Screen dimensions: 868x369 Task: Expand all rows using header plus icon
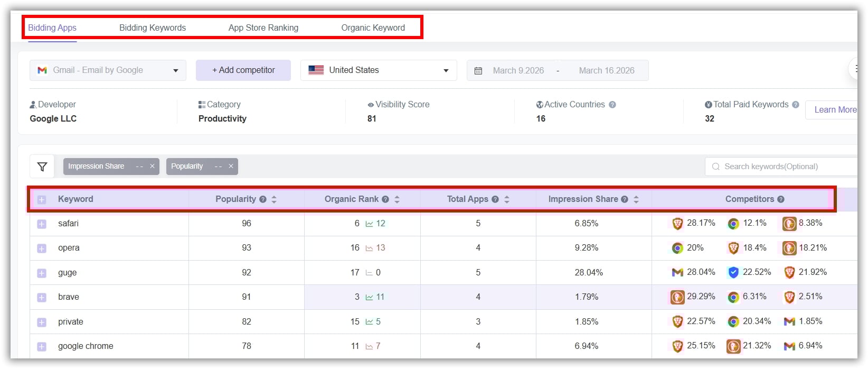click(42, 200)
